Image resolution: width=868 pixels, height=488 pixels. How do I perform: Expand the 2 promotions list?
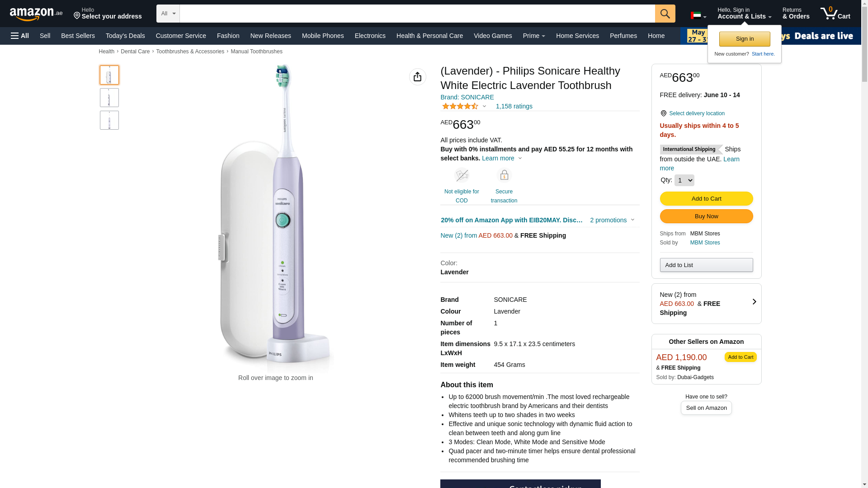612,220
